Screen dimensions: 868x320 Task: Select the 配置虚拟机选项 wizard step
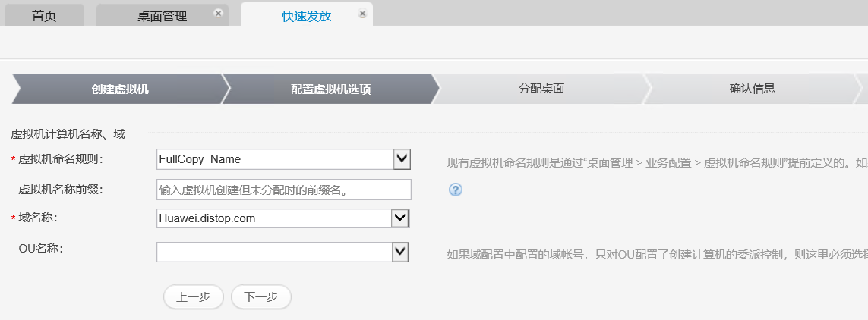[x=330, y=89]
